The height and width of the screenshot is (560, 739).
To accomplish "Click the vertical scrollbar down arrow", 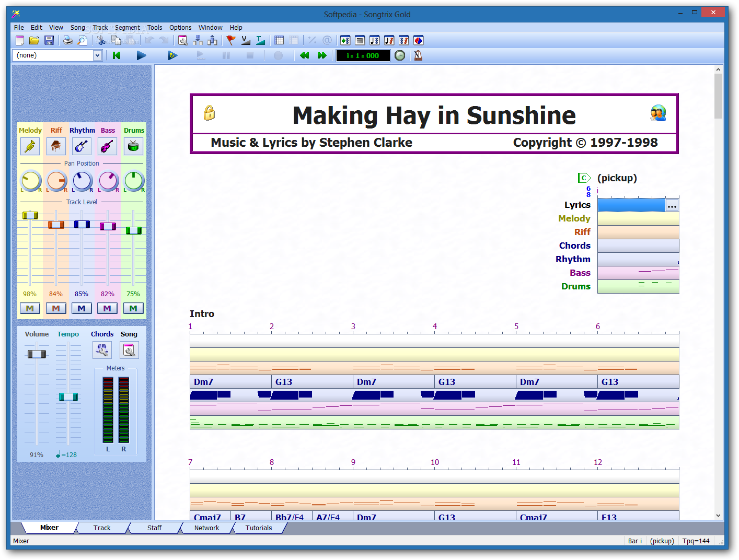I will (719, 516).
